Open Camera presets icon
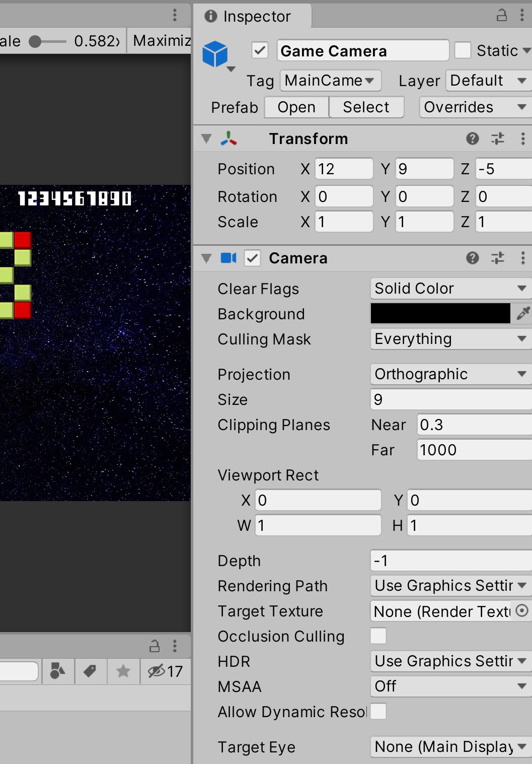 click(x=498, y=258)
